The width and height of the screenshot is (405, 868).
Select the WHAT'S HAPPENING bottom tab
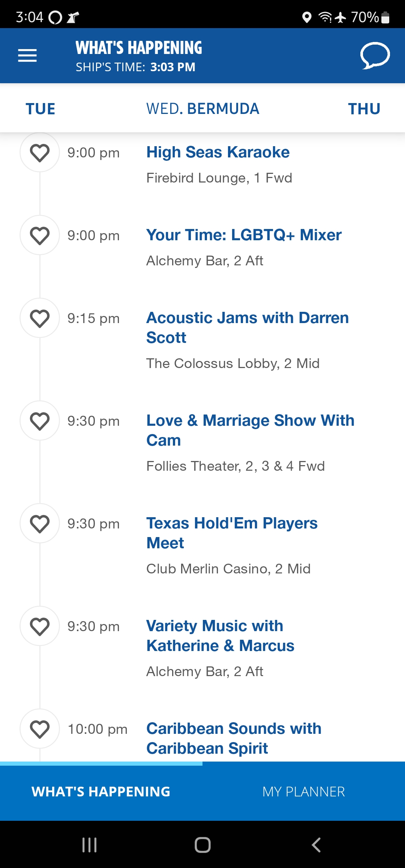pos(101,792)
